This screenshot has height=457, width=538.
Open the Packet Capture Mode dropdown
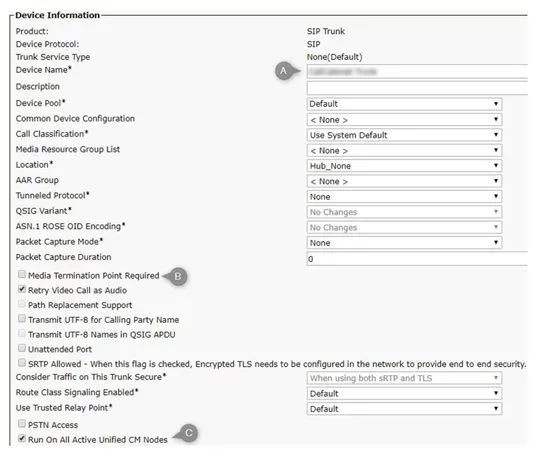click(404, 243)
